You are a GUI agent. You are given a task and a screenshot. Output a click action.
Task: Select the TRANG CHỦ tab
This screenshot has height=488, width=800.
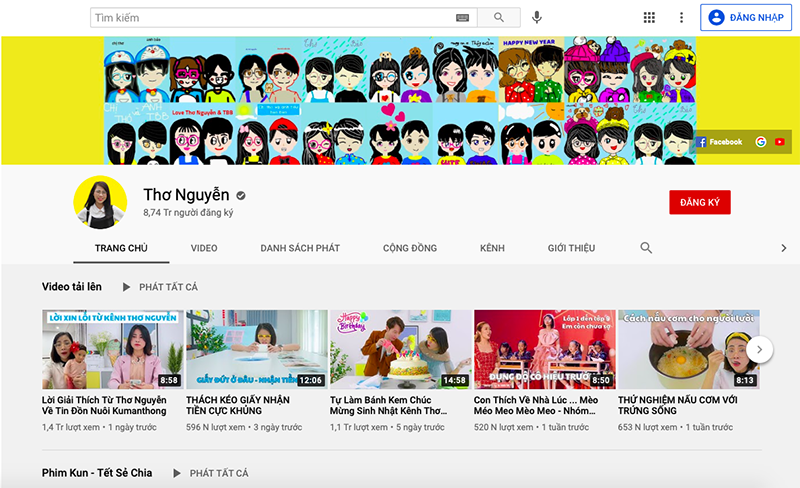(121, 248)
